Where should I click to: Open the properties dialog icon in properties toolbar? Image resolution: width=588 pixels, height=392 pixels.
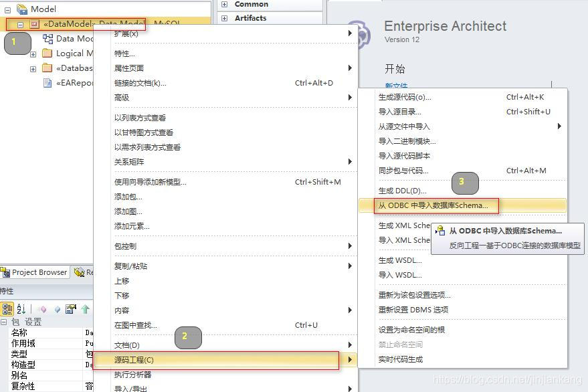(70, 309)
